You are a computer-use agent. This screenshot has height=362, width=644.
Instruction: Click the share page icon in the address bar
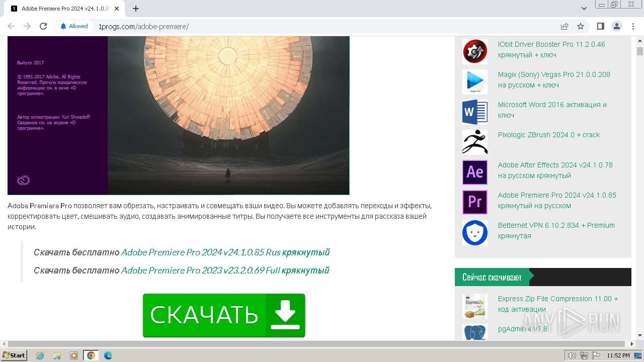click(x=565, y=26)
